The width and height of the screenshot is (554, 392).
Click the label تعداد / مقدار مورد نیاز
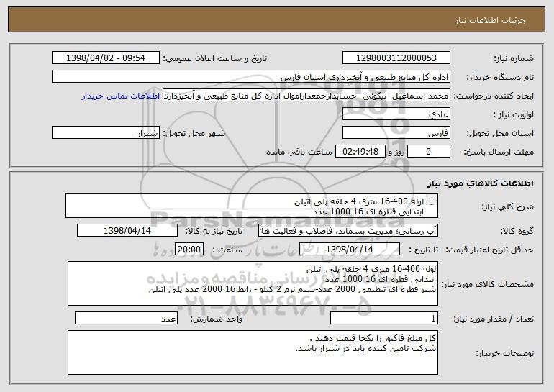coord(494,319)
